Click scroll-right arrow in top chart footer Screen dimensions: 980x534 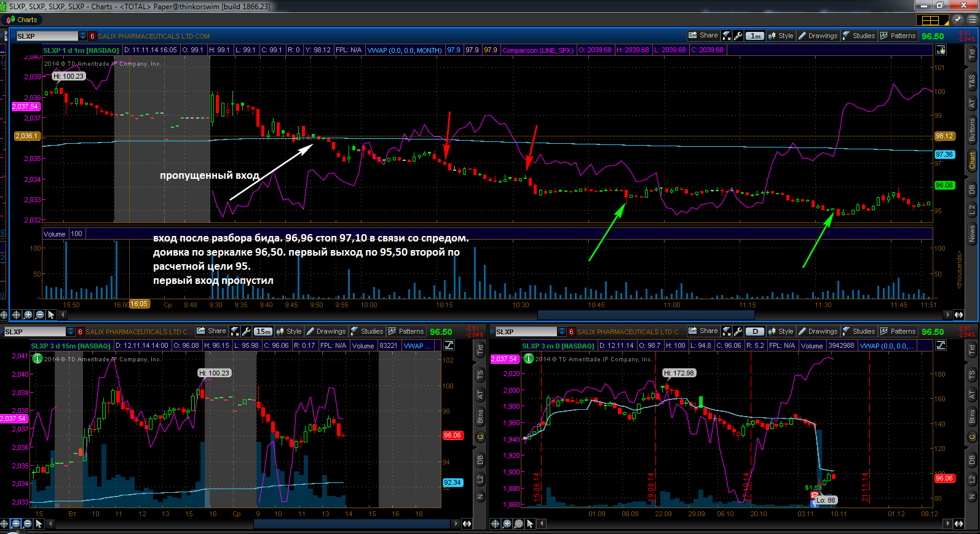[x=947, y=315]
